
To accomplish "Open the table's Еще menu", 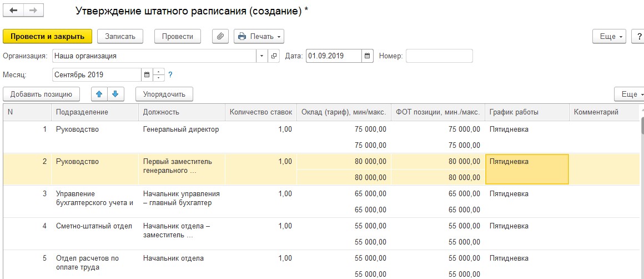I will click(630, 94).
